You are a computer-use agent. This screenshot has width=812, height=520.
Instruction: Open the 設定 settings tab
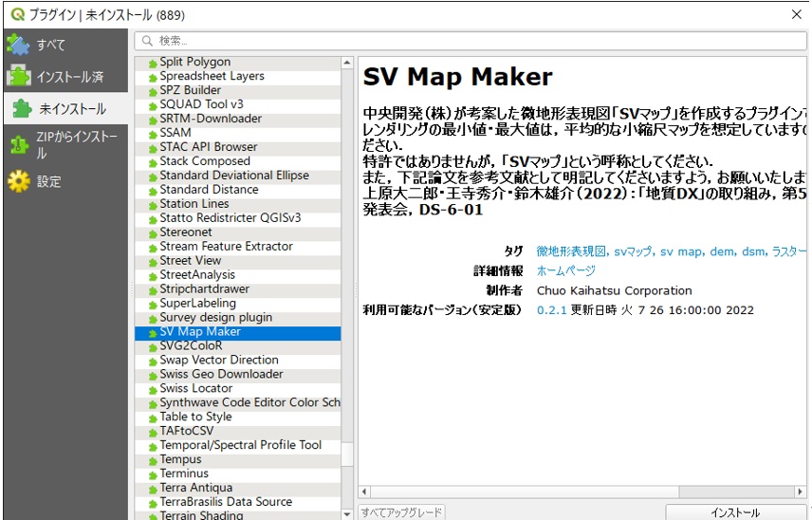65,181
